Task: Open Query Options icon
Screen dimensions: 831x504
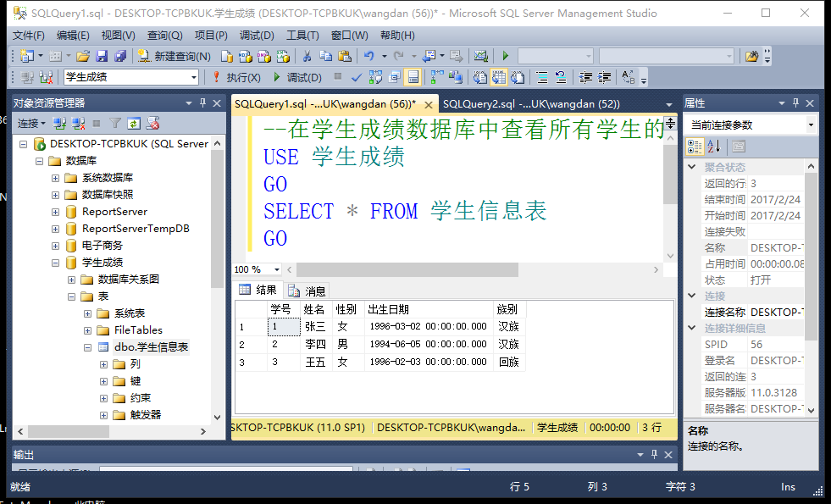Action: (x=394, y=77)
